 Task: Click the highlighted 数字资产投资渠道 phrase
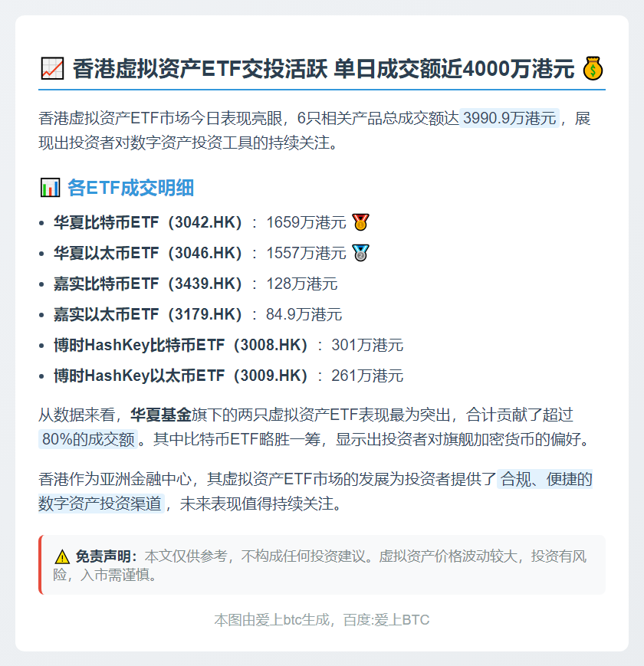point(101,504)
